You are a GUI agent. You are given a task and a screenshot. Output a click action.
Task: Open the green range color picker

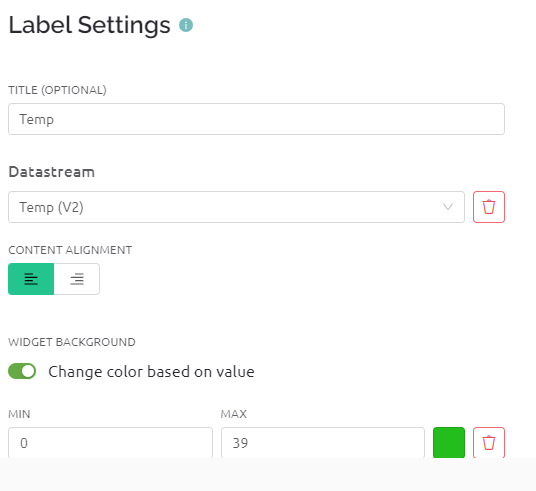click(449, 443)
